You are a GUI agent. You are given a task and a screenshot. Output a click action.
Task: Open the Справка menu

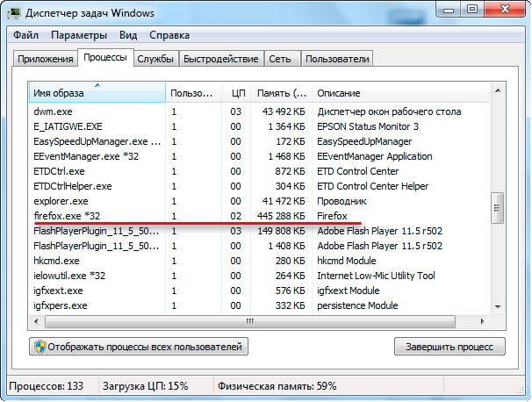(169, 35)
